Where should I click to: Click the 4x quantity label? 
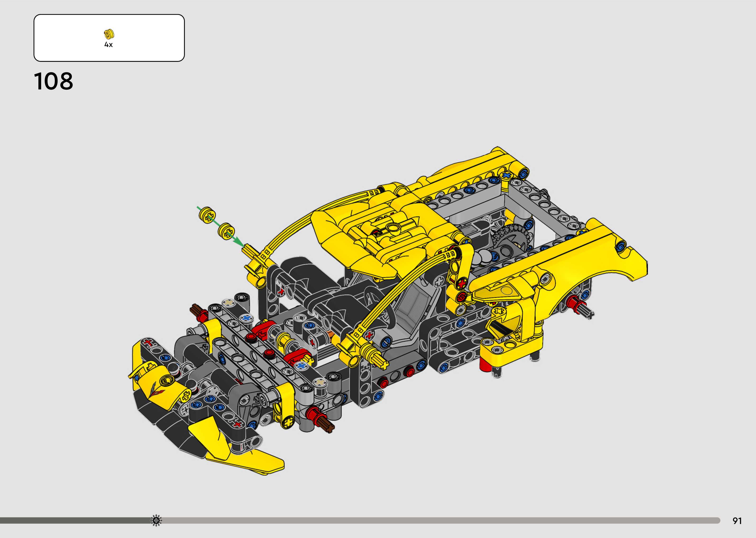pyautogui.click(x=109, y=45)
